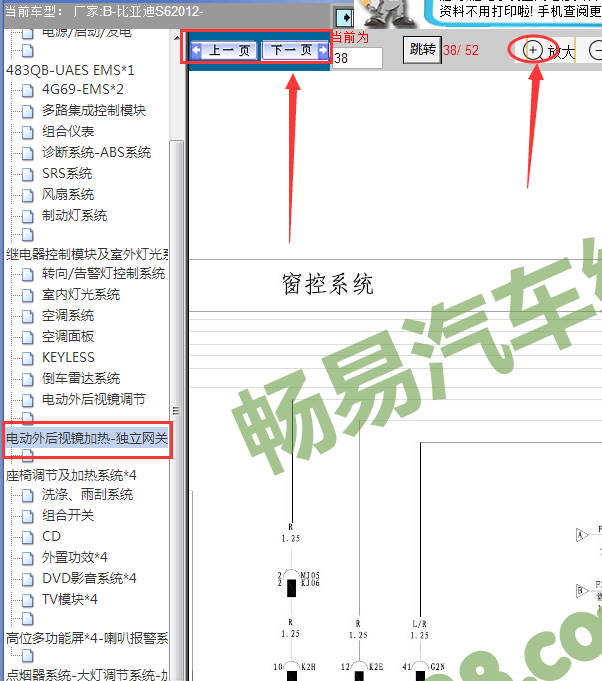Open 点烟器系统-大灯调节系统 group
602x681 pixels.
pos(87,674)
